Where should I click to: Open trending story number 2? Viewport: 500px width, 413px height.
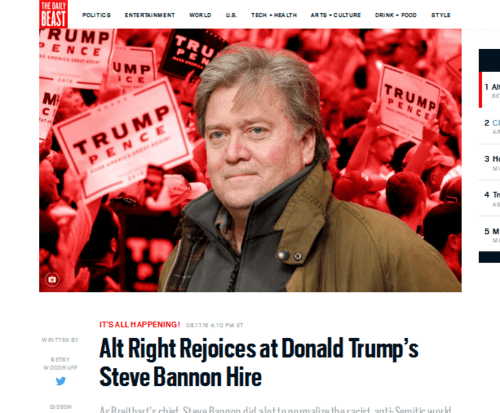tap(492, 126)
